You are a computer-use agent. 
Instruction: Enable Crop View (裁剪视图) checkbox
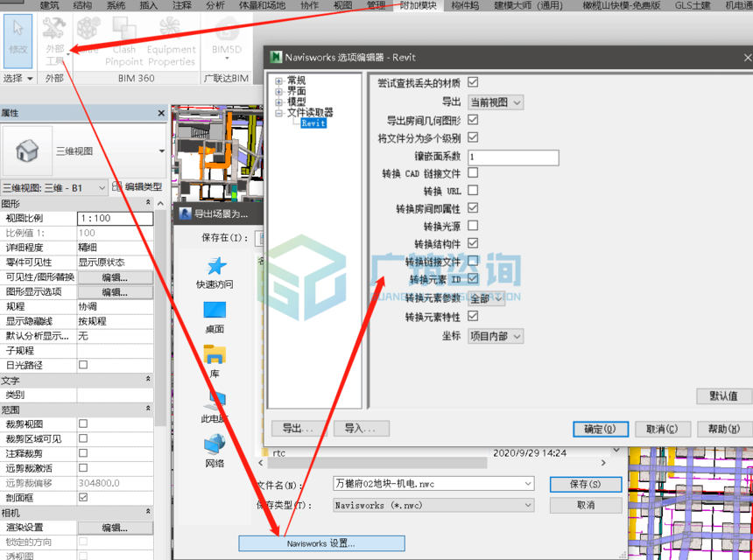[83, 423]
